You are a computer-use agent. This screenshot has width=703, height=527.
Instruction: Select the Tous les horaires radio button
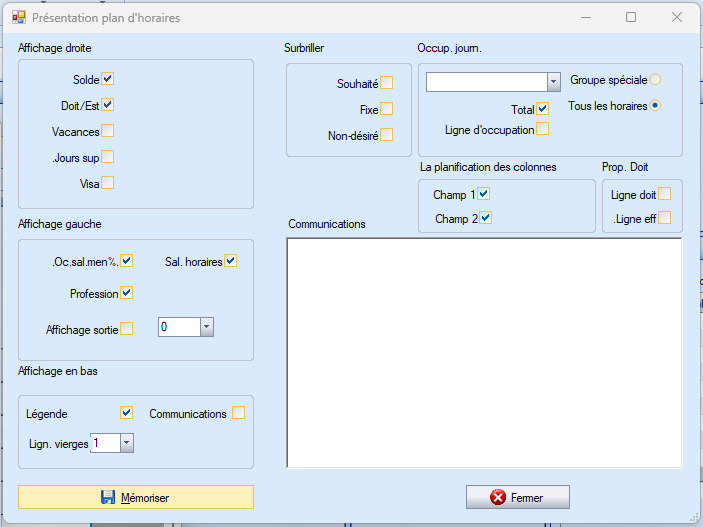[x=655, y=105]
